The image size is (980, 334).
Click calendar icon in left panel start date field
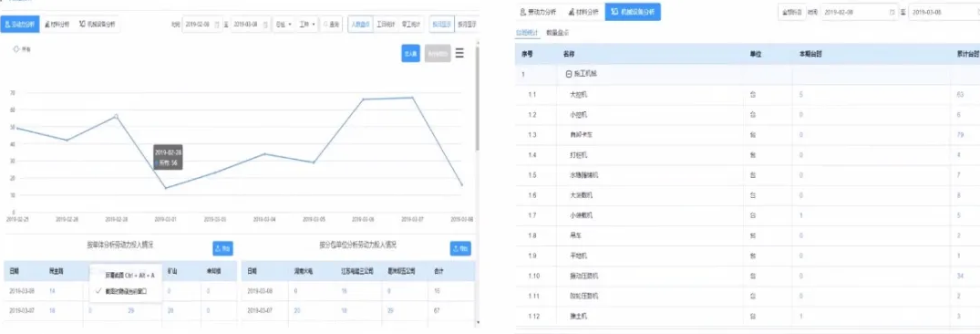click(217, 25)
